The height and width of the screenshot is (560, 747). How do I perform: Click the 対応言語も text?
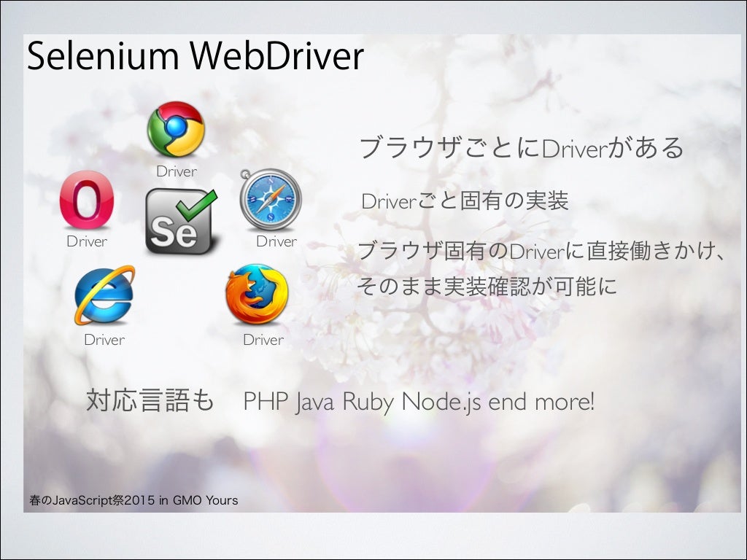click(x=150, y=400)
